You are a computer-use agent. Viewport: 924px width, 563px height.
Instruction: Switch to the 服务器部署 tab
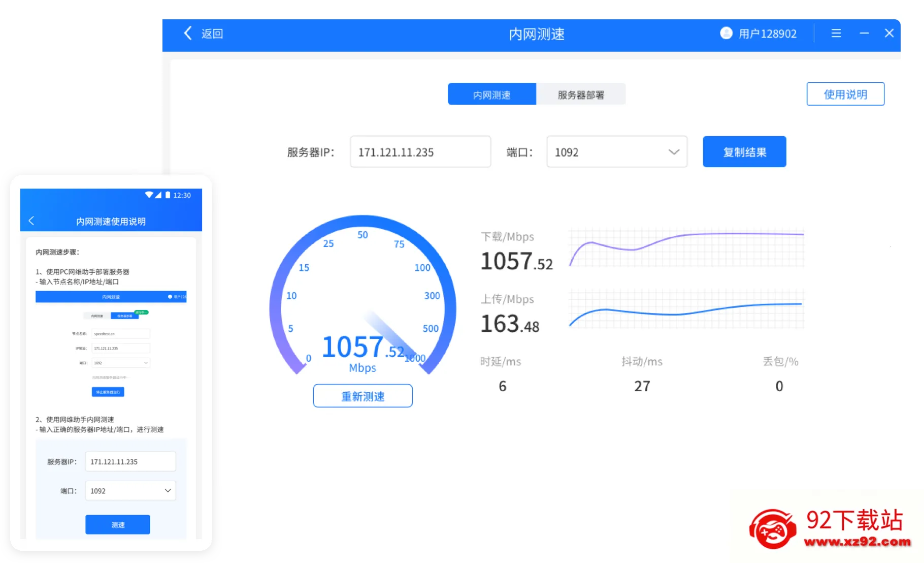[x=581, y=95]
